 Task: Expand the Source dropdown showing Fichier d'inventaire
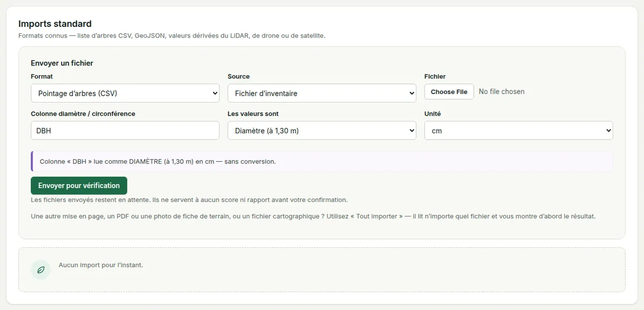click(322, 93)
